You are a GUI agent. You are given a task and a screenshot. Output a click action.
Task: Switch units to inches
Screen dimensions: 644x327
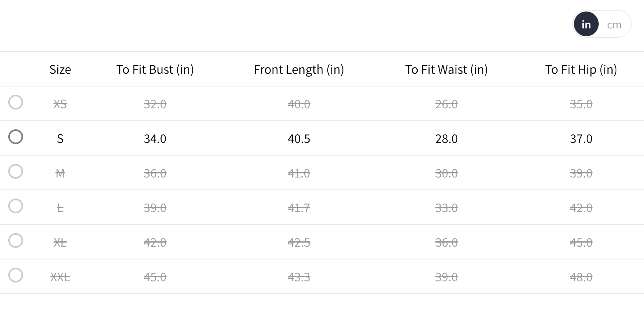pyautogui.click(x=586, y=25)
